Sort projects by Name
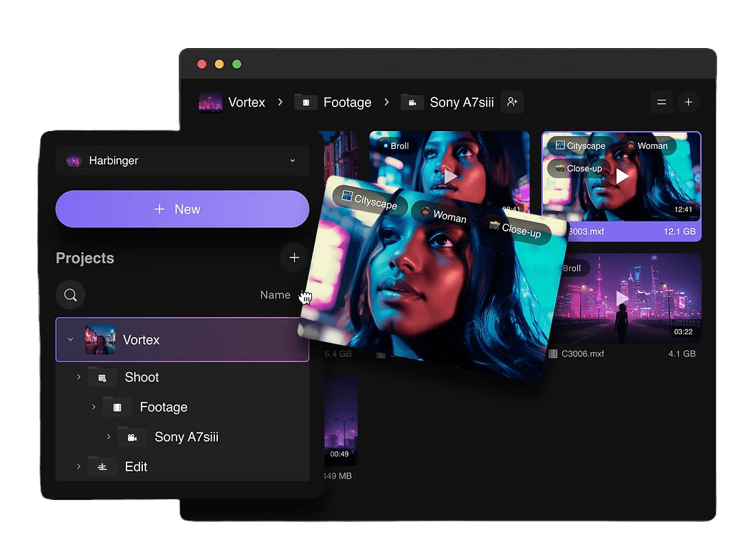Image resolution: width=756 pixels, height=559 pixels. 276,295
